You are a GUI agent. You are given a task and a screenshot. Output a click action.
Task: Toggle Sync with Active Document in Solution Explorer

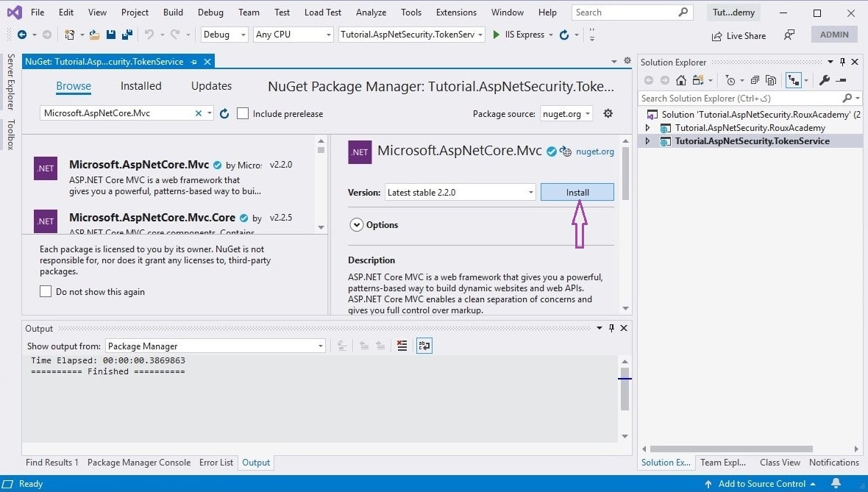(x=793, y=79)
